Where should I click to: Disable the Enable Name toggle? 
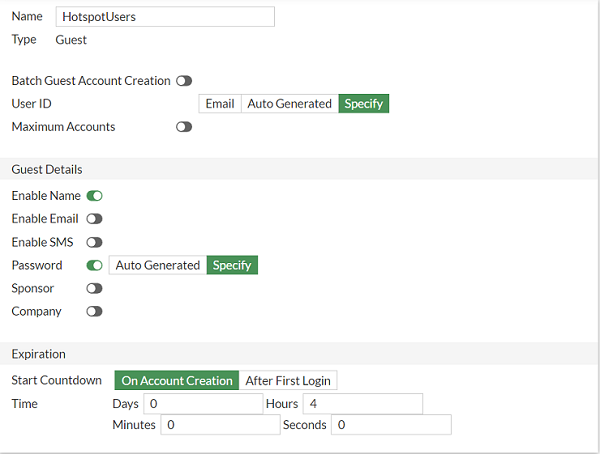95,196
